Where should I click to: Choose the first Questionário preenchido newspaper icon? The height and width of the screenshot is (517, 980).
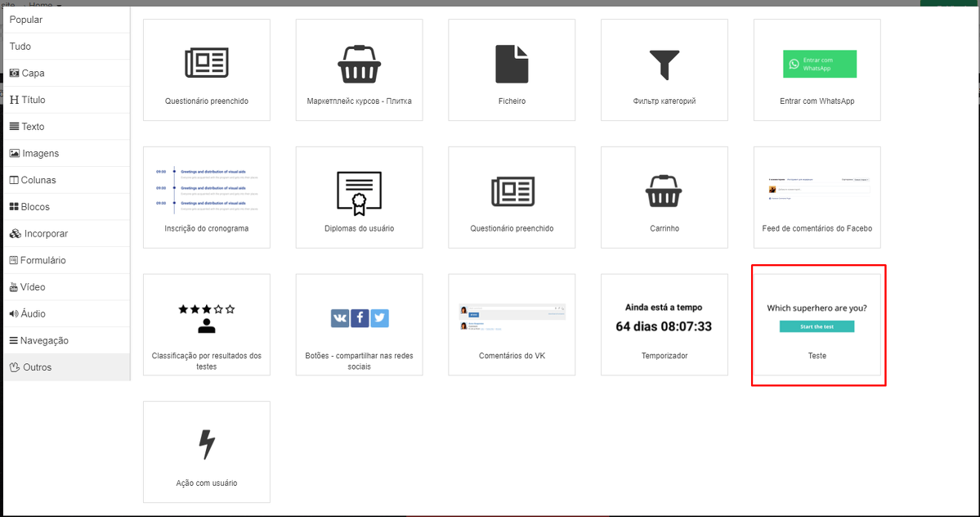(207, 64)
